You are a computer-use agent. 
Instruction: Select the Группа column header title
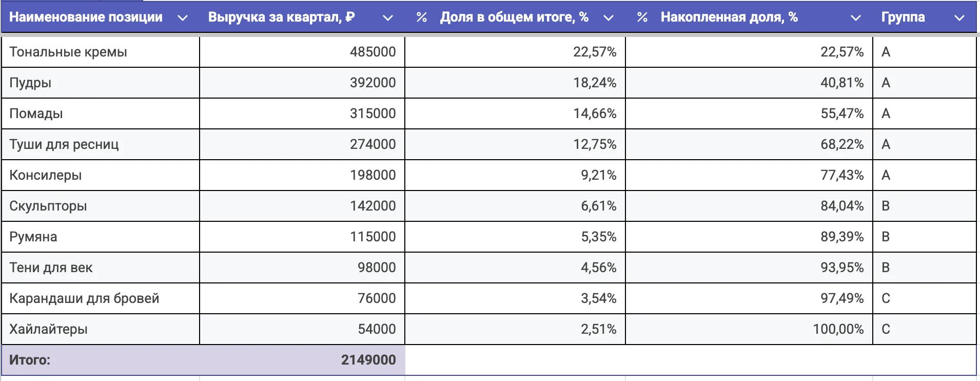(x=903, y=17)
